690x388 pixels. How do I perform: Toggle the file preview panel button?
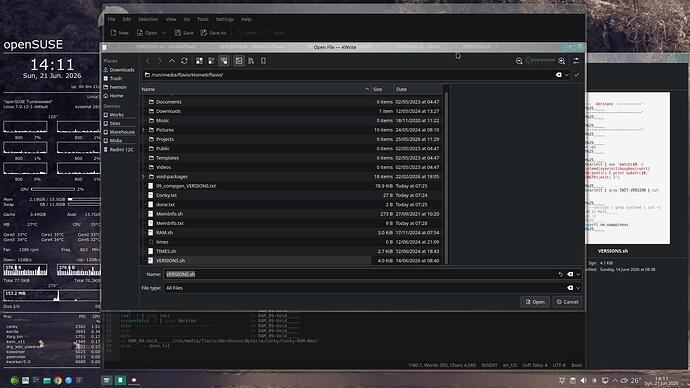click(x=239, y=61)
